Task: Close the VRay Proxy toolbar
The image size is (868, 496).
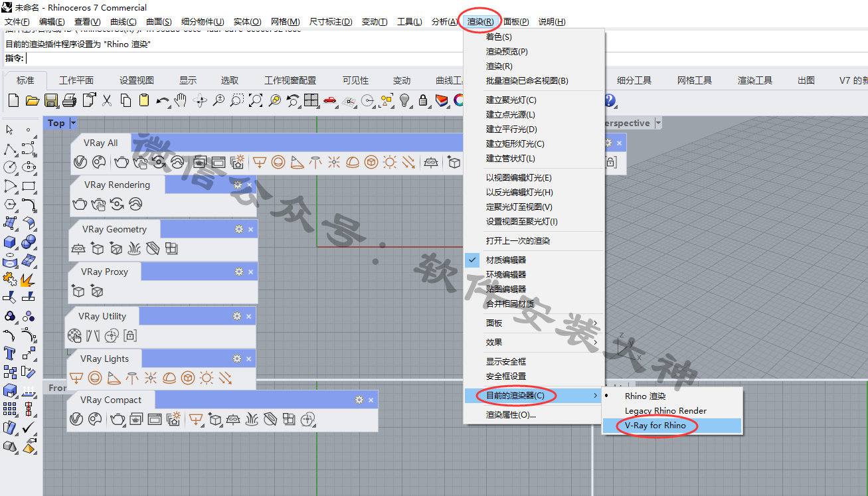Action: (x=250, y=272)
